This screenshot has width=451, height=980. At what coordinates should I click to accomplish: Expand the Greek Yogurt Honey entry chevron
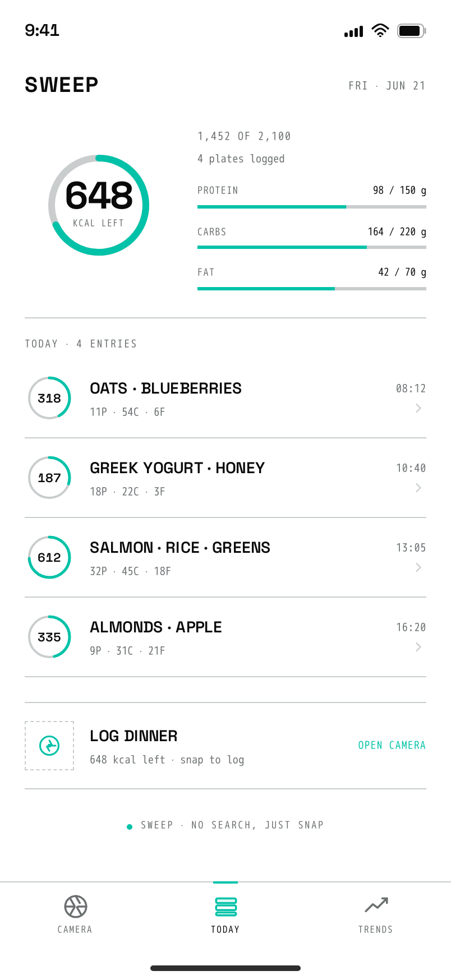click(x=418, y=488)
